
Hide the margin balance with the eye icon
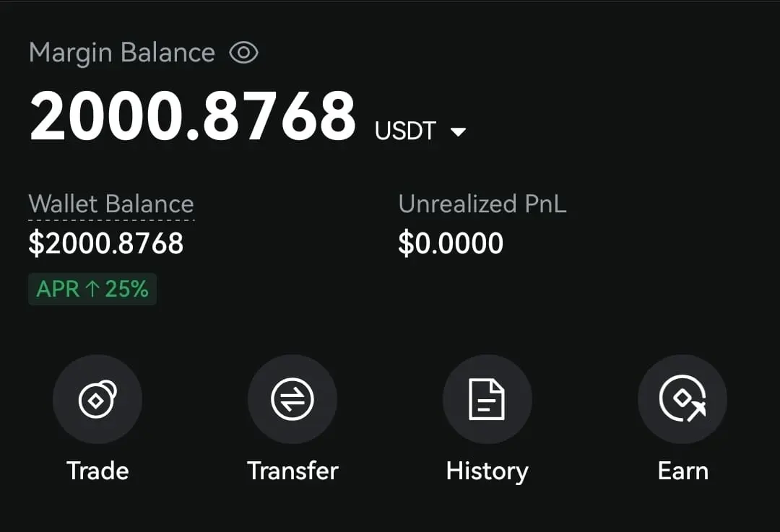click(x=244, y=53)
